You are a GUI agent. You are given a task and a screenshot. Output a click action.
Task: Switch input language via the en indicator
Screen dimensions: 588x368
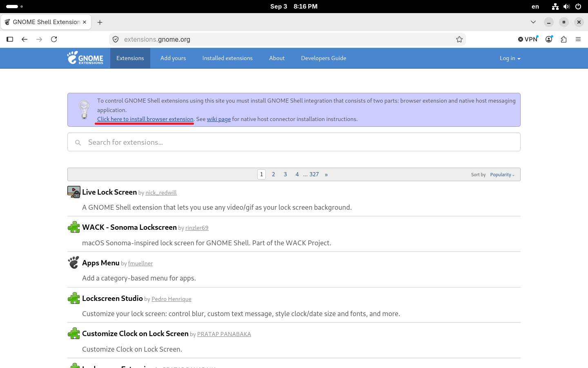535,7
